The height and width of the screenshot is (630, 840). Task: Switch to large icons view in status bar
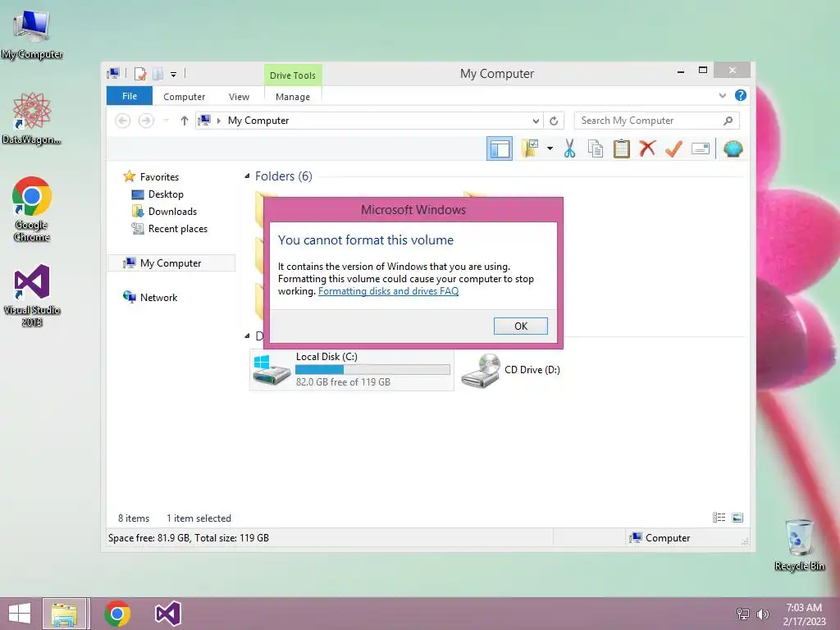[737, 518]
